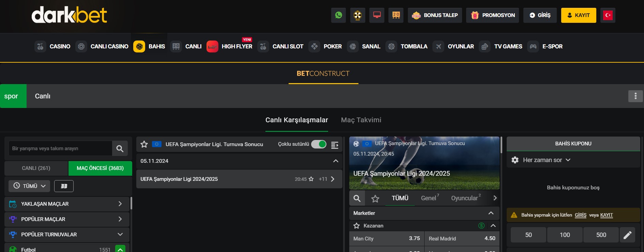The width and height of the screenshot is (644, 252).
Task: Show favorite markets star tab
Action: 375,199
